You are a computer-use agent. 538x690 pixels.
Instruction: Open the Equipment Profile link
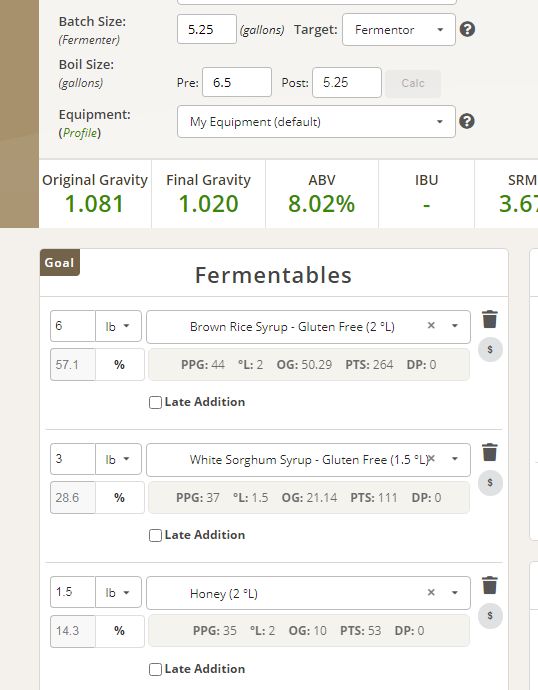point(80,133)
